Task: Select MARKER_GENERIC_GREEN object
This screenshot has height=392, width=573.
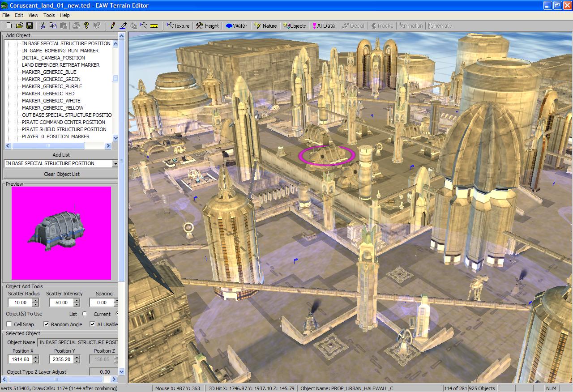Action: 51,79
